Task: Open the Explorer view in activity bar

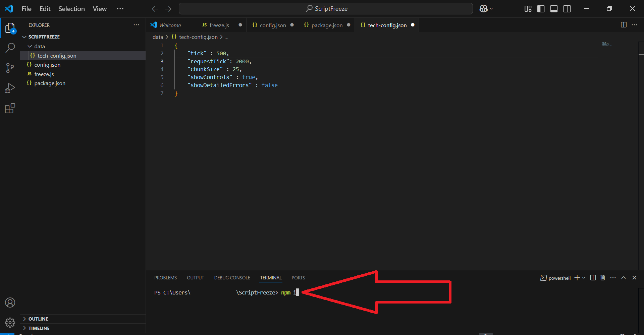Action: point(10,28)
